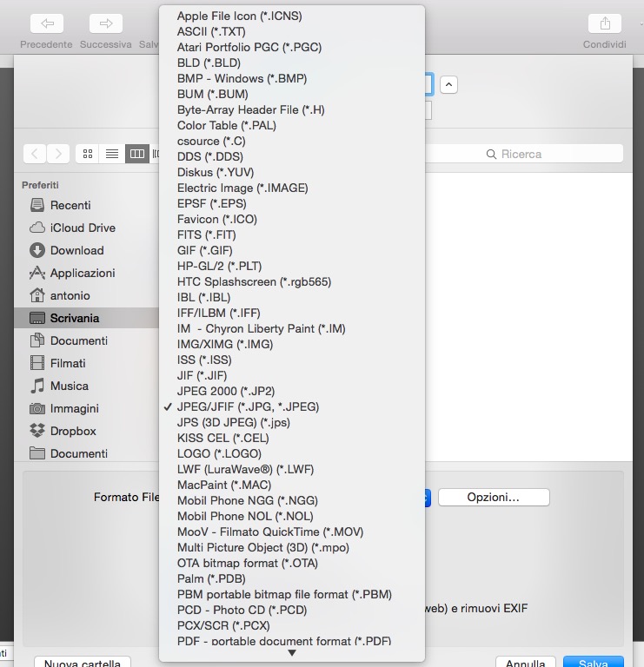Open Musica in the sidebar
This screenshot has height=667, width=644.
86,386
